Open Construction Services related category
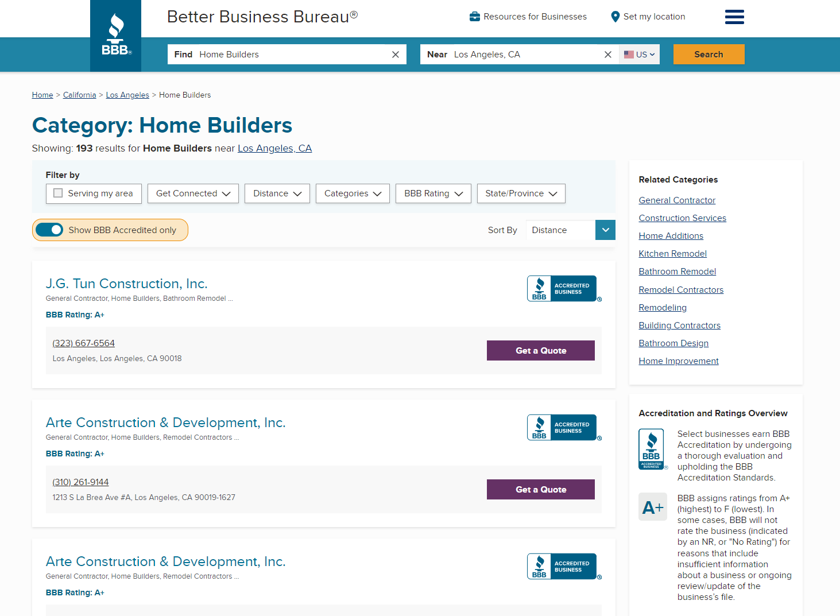Viewport: 840px width, 616px height. (683, 218)
